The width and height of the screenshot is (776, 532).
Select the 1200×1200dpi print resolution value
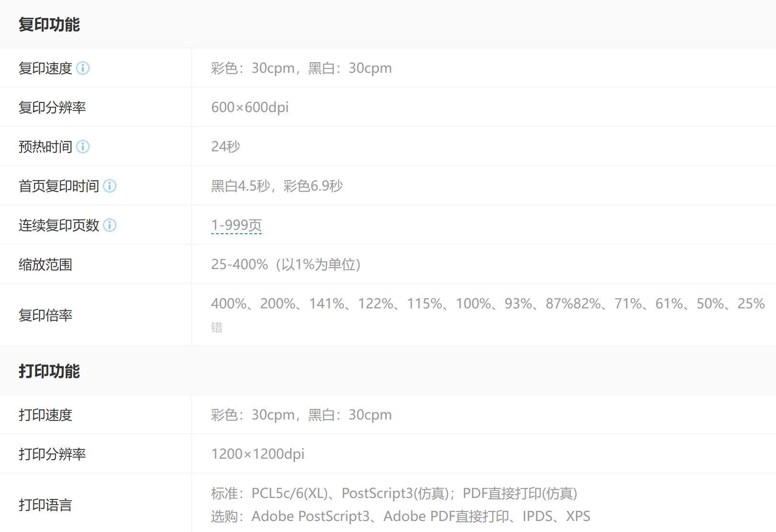pyautogui.click(x=258, y=454)
